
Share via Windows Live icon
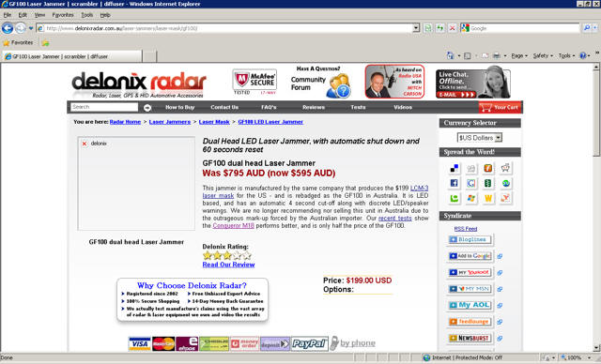click(x=471, y=198)
